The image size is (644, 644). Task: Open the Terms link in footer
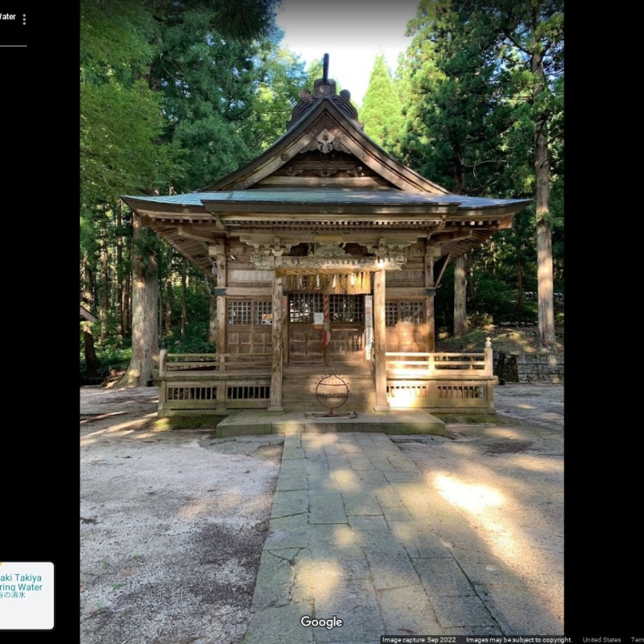[637, 640]
